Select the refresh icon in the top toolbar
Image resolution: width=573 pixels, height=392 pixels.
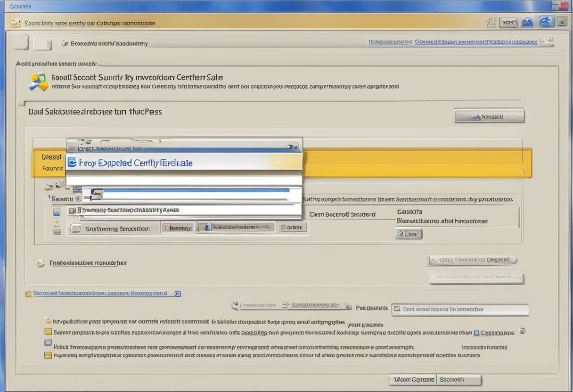pyautogui.click(x=546, y=21)
